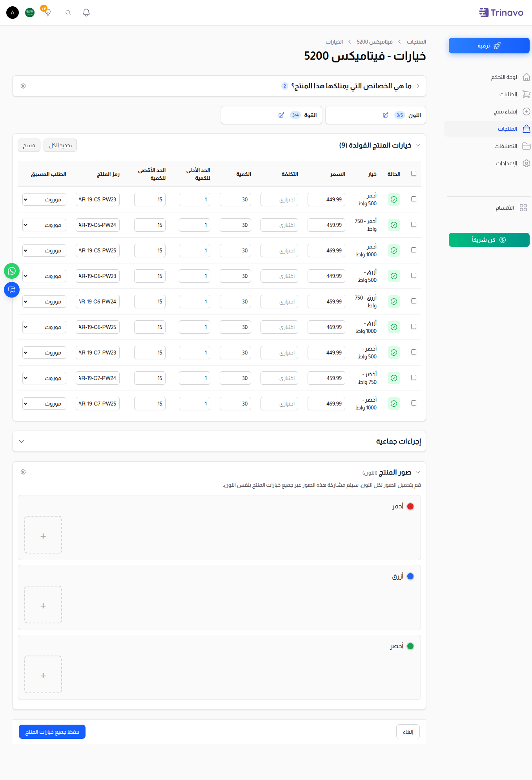Click the Trinavo logo

click(501, 13)
